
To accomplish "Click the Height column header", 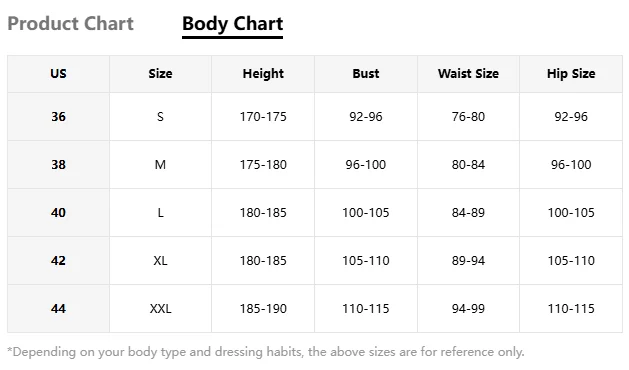I will tap(263, 74).
